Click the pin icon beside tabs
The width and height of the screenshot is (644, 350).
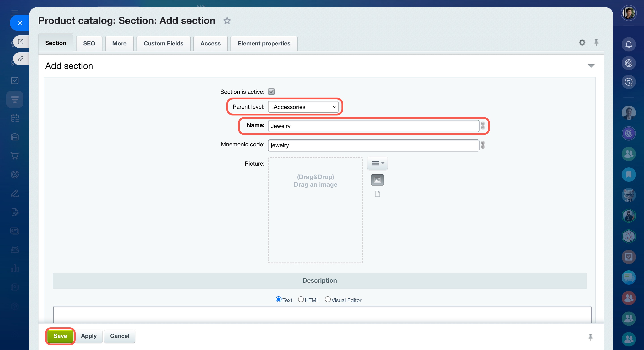tap(596, 43)
